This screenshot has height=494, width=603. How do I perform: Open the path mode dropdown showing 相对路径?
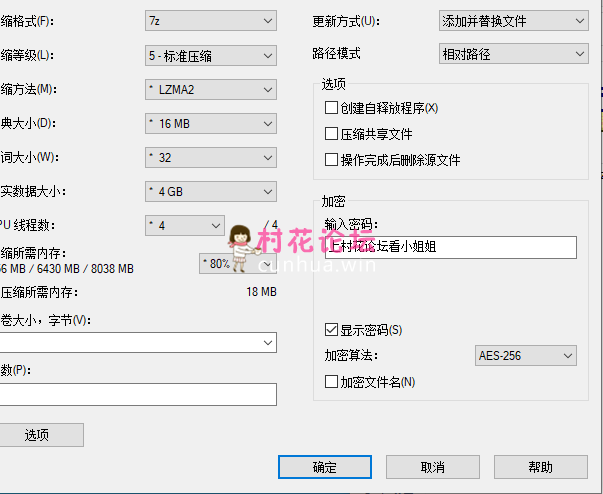point(513,53)
